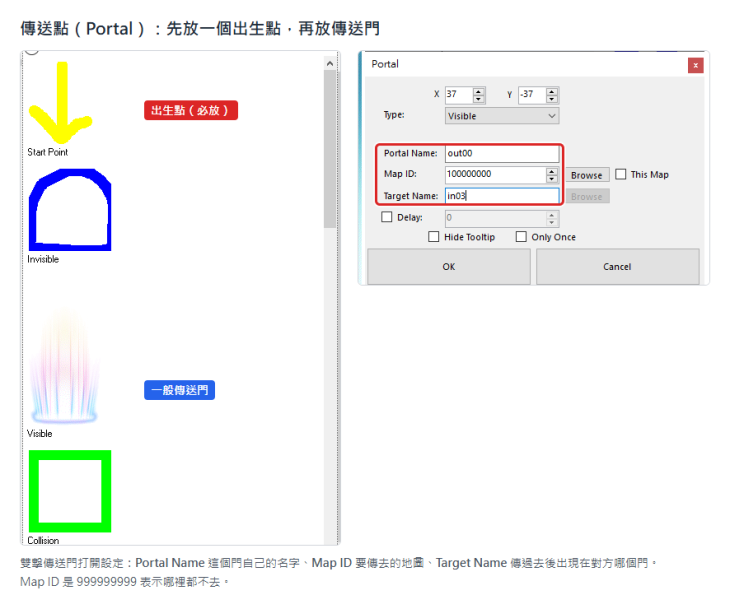Select the yellow Start Point portal icon
Screen dimensions: 730x609
(x=61, y=102)
